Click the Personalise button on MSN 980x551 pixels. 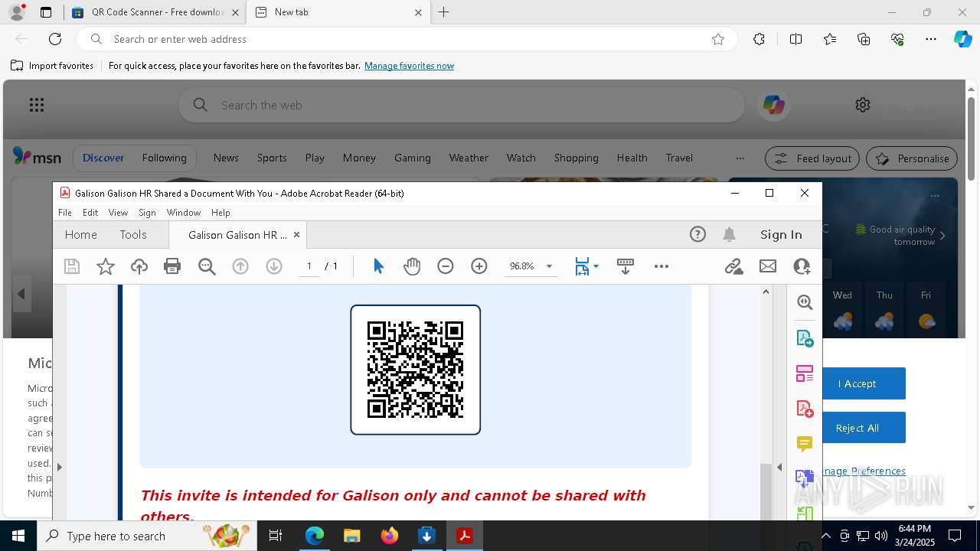tap(912, 158)
